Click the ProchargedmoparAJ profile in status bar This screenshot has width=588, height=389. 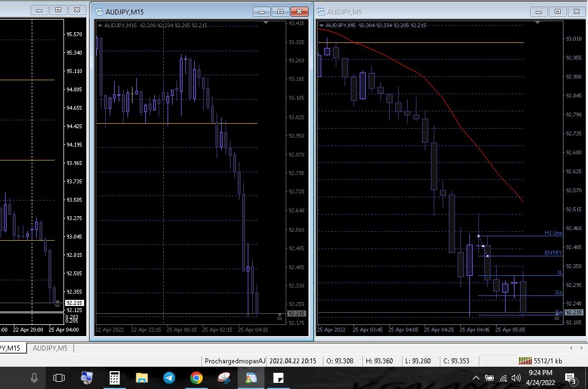point(235,361)
